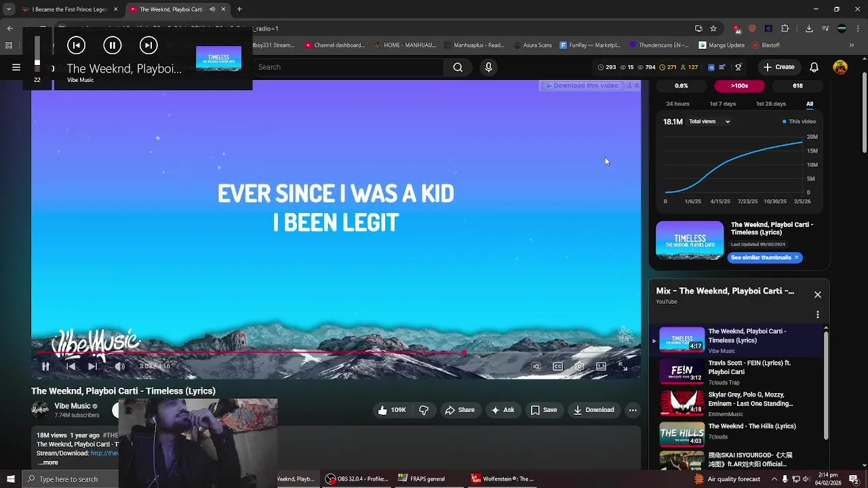The image size is (868, 488).
Task: Open more actions three-dot menu under the video
Action: tap(633, 410)
